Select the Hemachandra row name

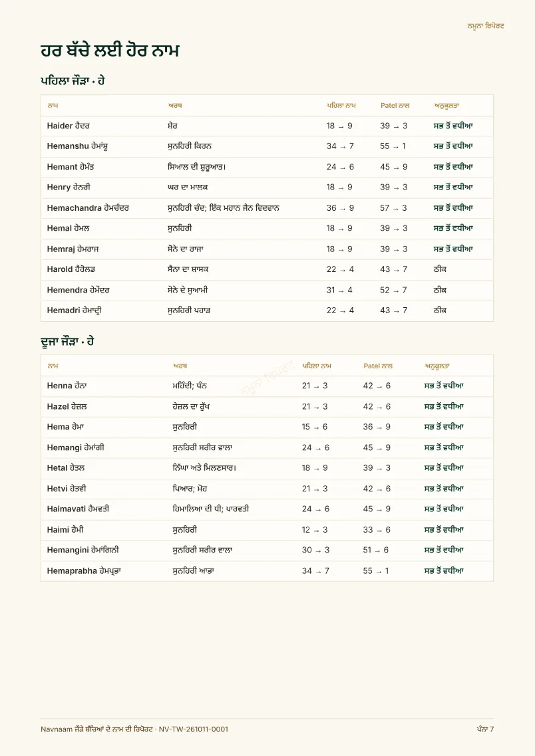click(88, 208)
